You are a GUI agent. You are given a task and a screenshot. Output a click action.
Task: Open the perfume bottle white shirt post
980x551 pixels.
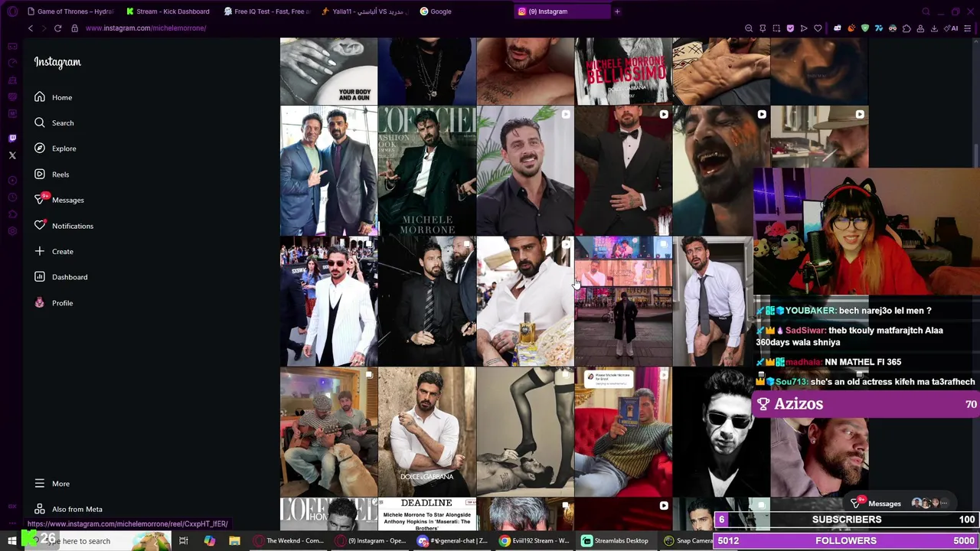point(524,302)
